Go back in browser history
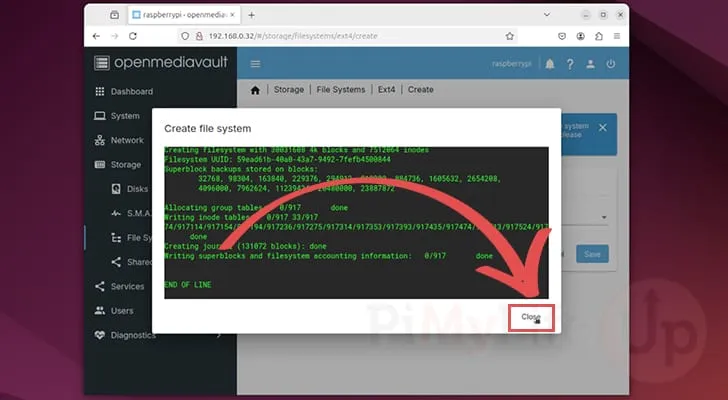Image resolution: width=728 pixels, height=400 pixels. 96,36
